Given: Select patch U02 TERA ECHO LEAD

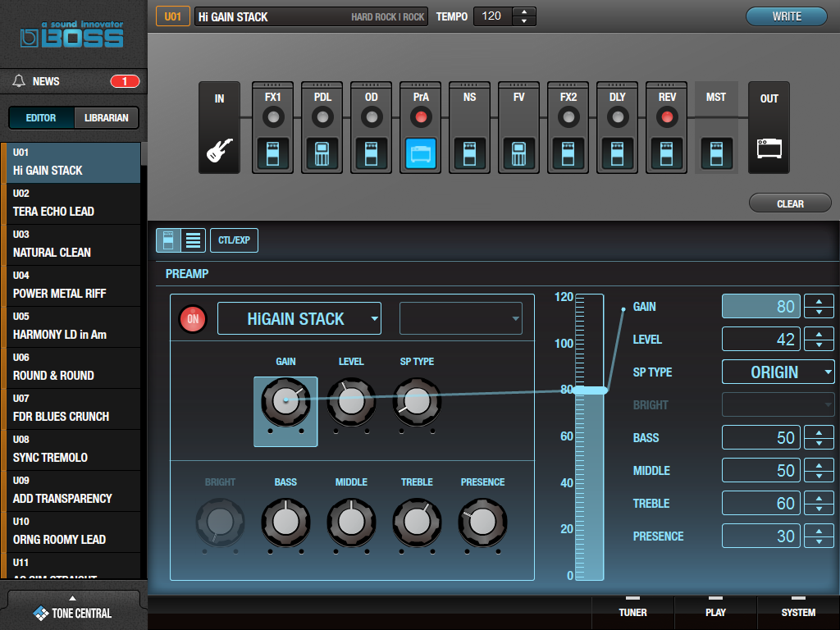Looking at the screenshot, I should click(73, 204).
